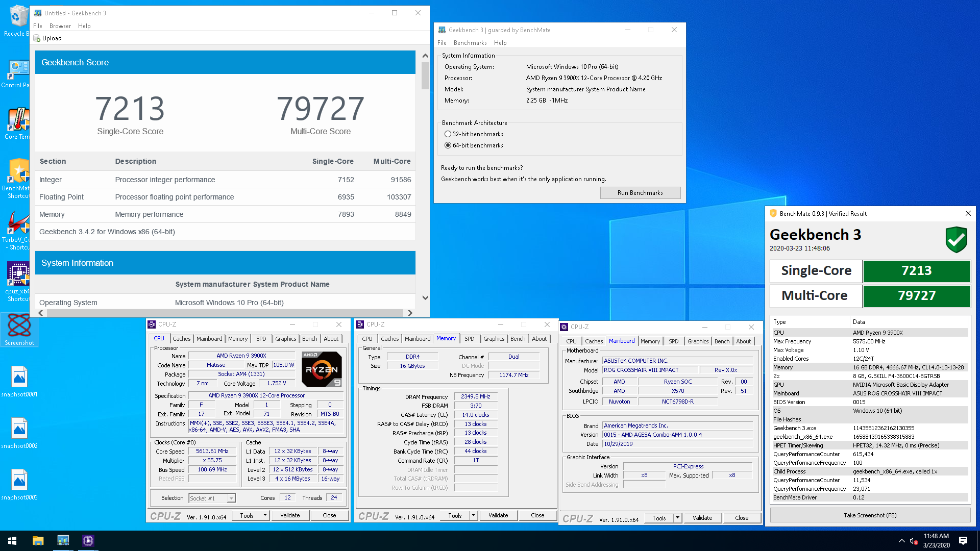Screen dimensions: 980x551
Task: Click Geekbench 3 window title icon
Action: (442, 30)
